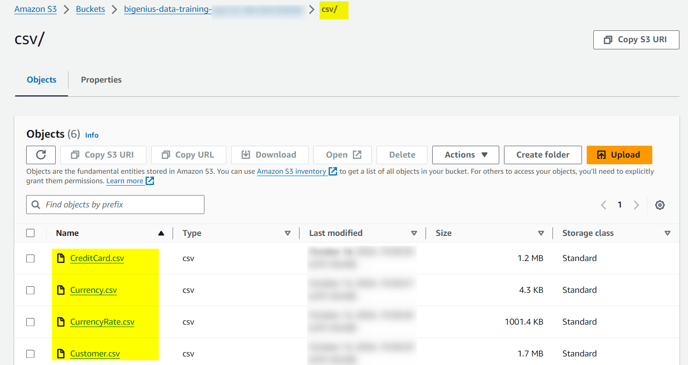Click the Copy URL button
The image size is (688, 365).
(189, 155)
